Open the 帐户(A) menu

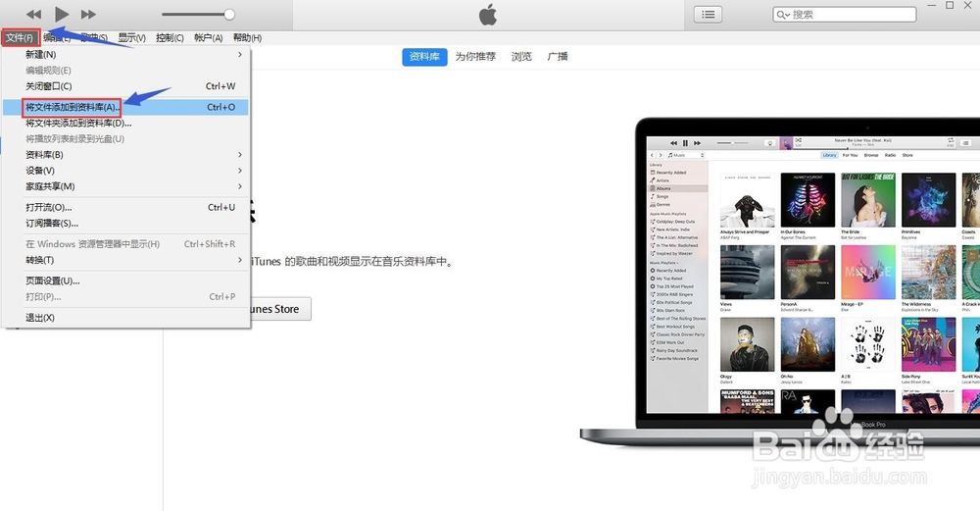point(208,37)
